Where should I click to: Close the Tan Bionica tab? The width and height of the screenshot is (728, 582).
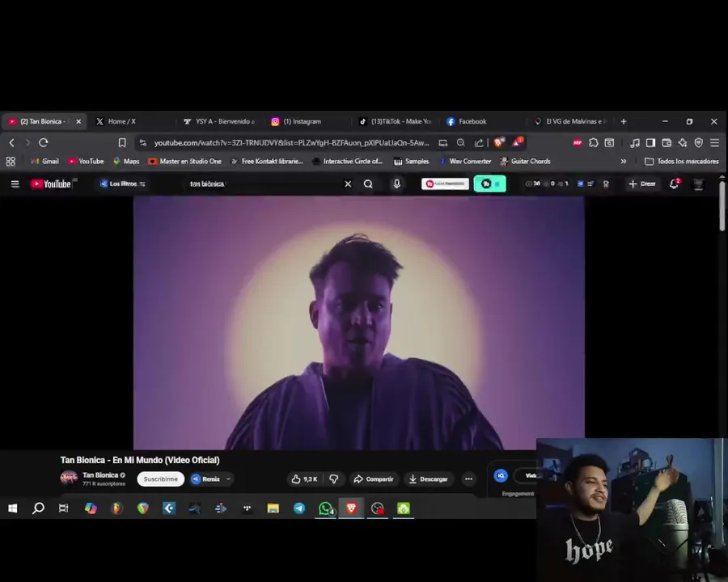coord(78,121)
